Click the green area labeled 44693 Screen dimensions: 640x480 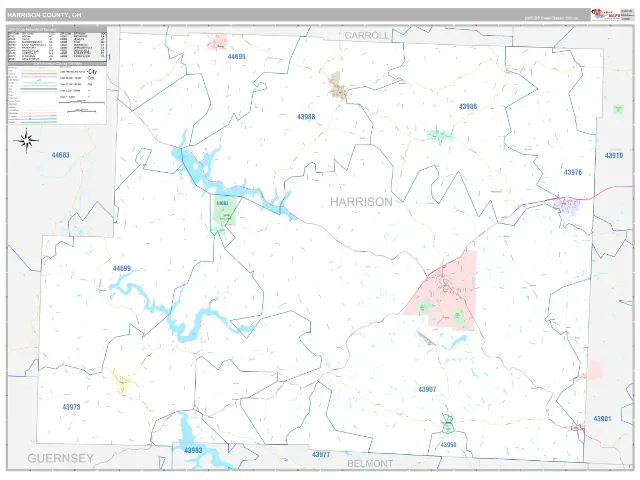point(224,213)
